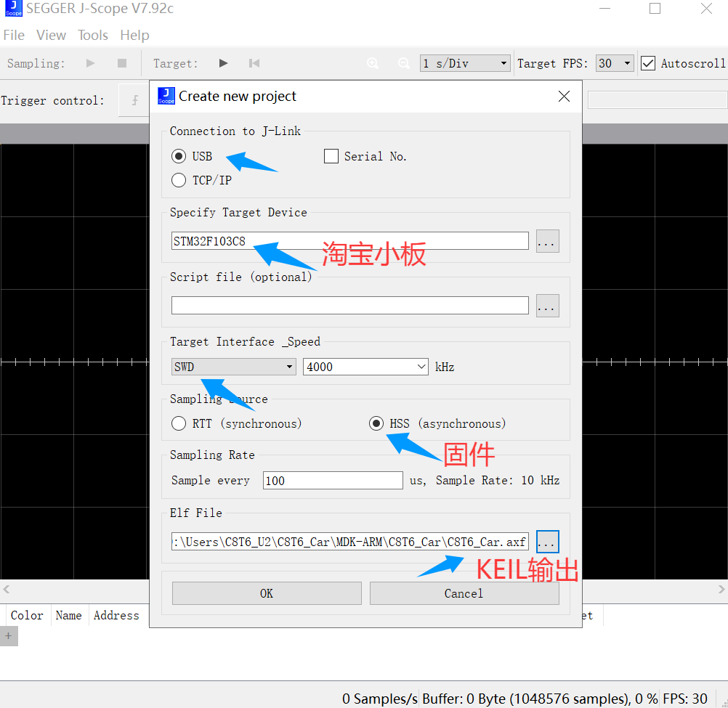Click the Sample every 100 us field
Viewport: 728px width, 708px height.
pyautogui.click(x=333, y=480)
